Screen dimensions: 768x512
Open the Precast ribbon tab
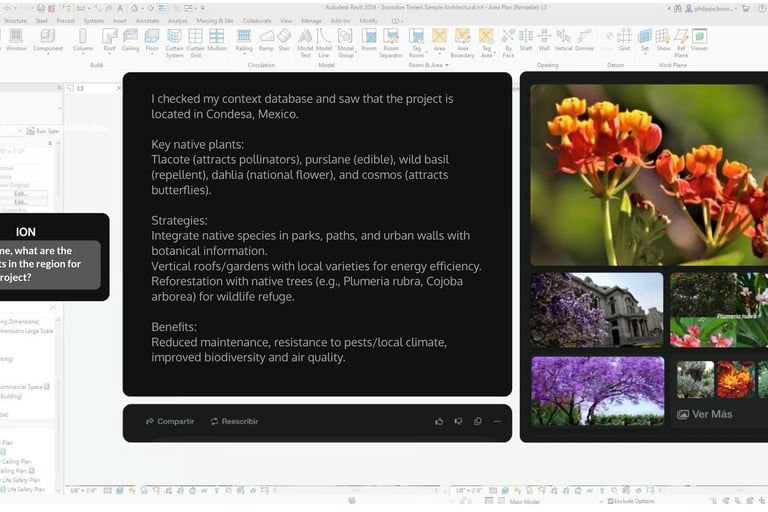(66, 21)
